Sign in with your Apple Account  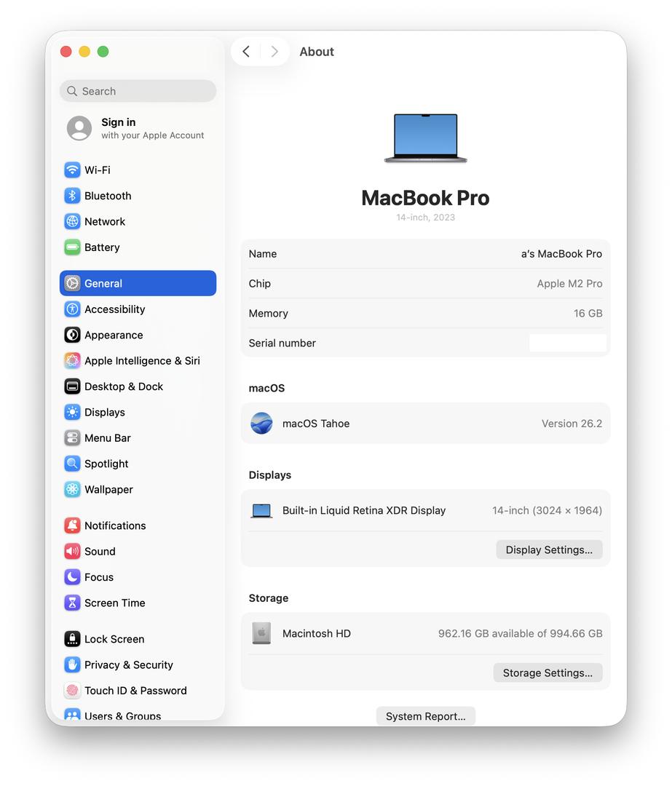138,128
